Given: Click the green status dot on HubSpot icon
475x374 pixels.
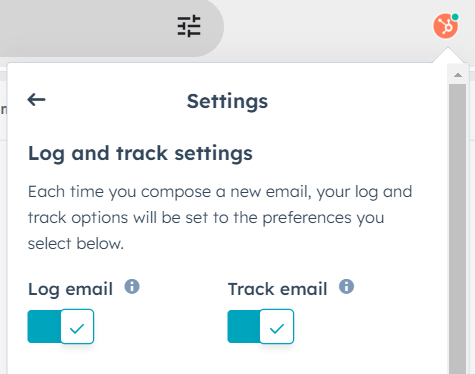Looking at the screenshot, I should click(455, 17).
